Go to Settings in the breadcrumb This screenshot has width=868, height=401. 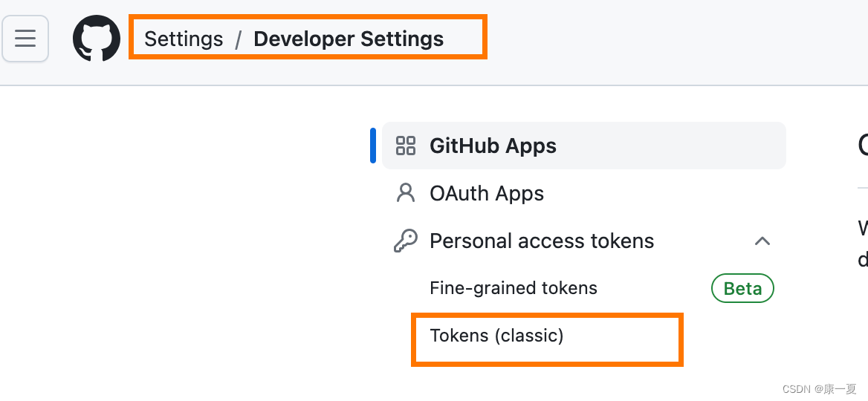pyautogui.click(x=184, y=39)
